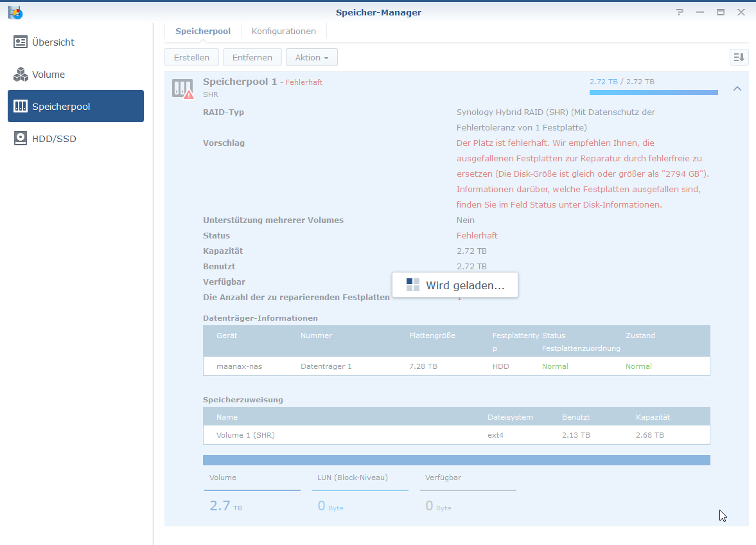Open the Übersicht section
The width and height of the screenshot is (756, 545).
[76, 42]
